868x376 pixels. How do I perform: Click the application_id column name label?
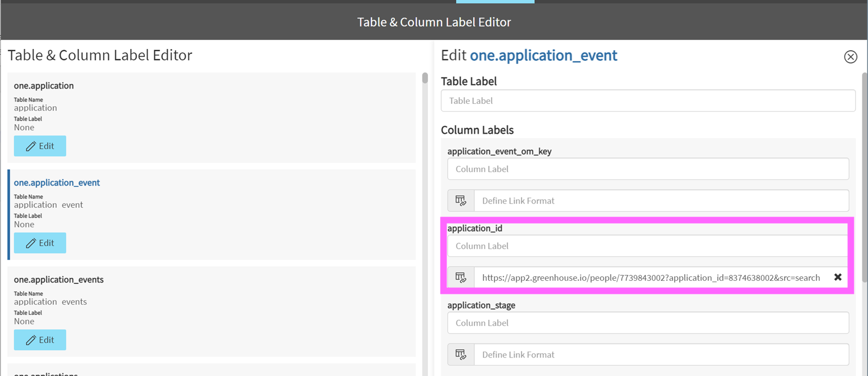475,228
